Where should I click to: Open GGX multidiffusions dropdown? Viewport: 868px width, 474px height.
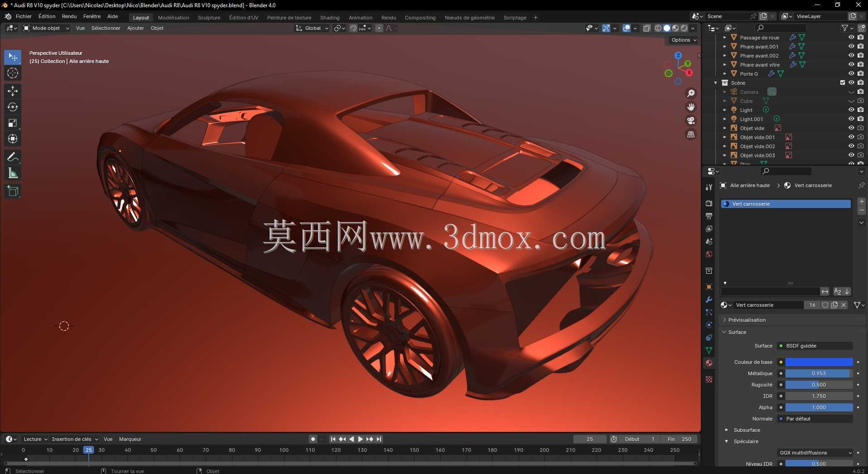815,453
